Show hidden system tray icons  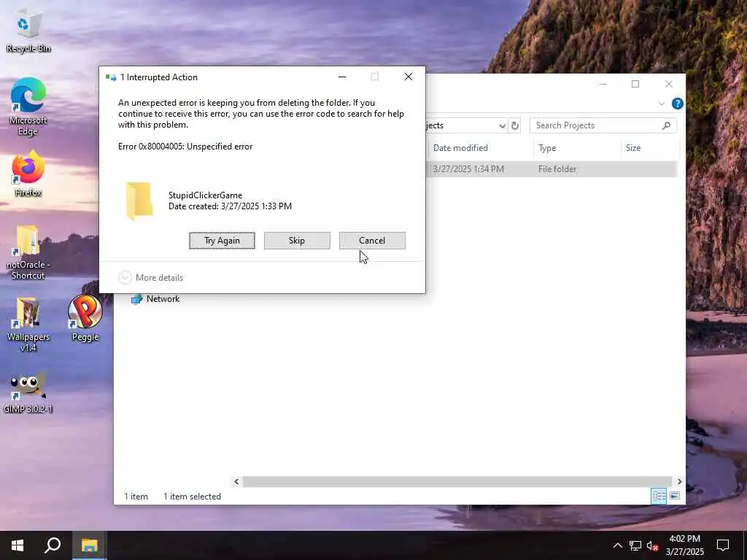(617, 545)
